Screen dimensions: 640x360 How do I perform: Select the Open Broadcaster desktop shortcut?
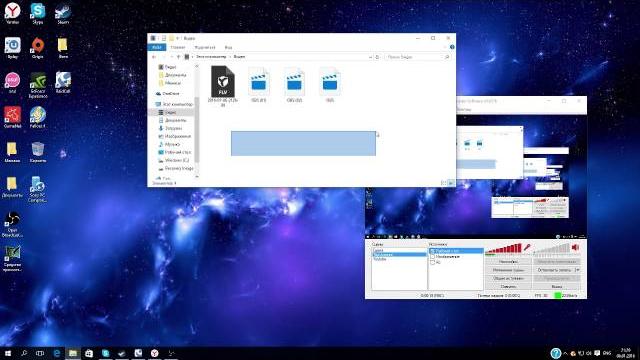click(x=12, y=224)
